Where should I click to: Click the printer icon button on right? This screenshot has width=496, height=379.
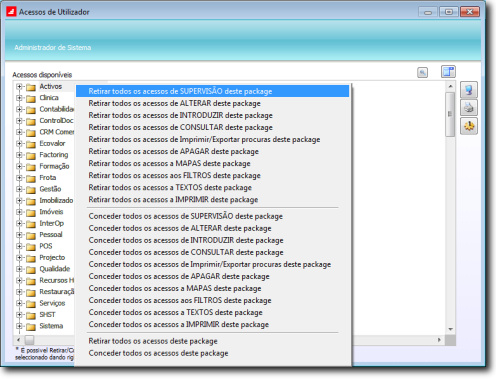pyautogui.click(x=469, y=108)
